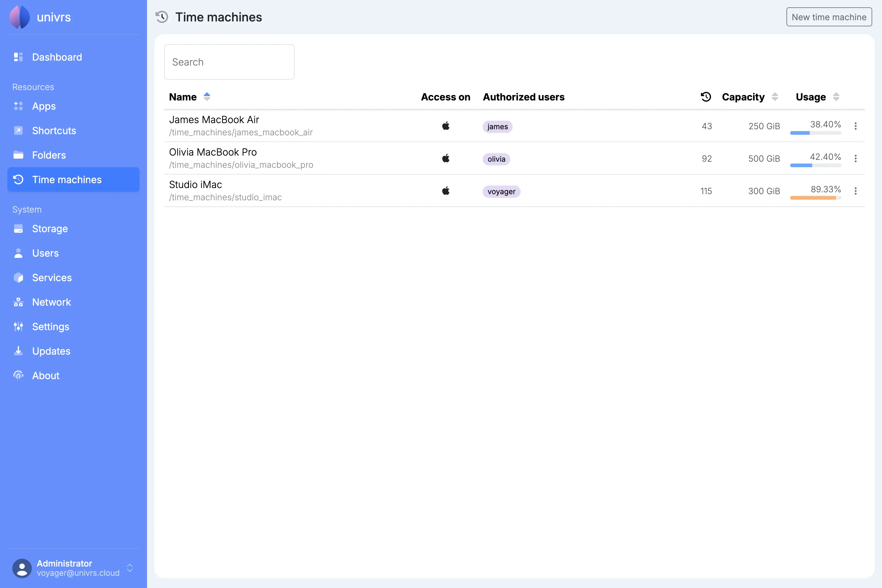The height and width of the screenshot is (588, 882).
Task: Open actions menu for Studio iMac
Action: point(855,191)
